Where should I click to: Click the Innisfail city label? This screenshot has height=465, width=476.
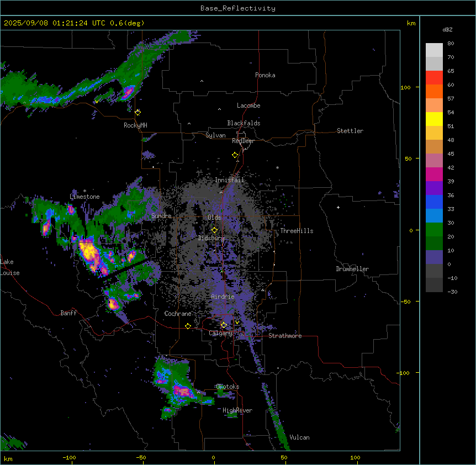click(229, 180)
